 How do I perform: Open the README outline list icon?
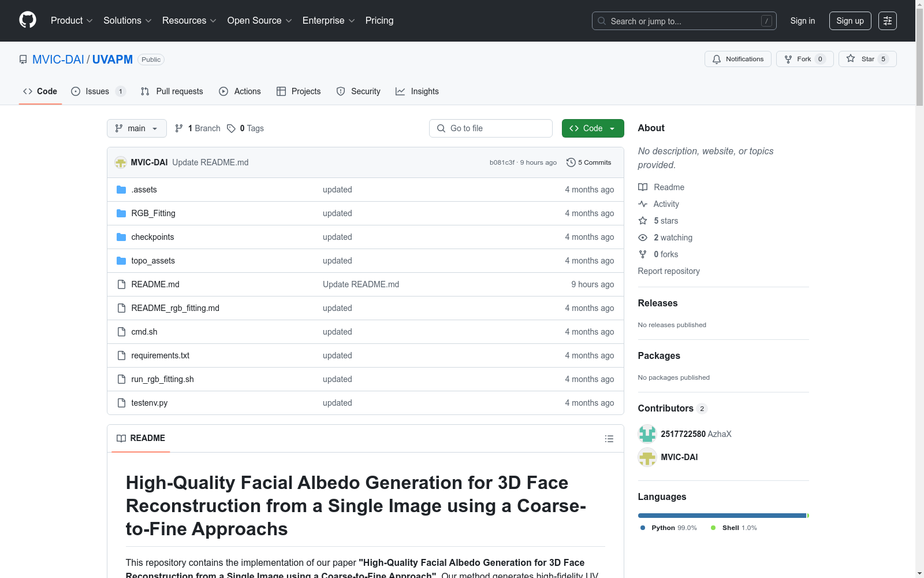(x=609, y=439)
